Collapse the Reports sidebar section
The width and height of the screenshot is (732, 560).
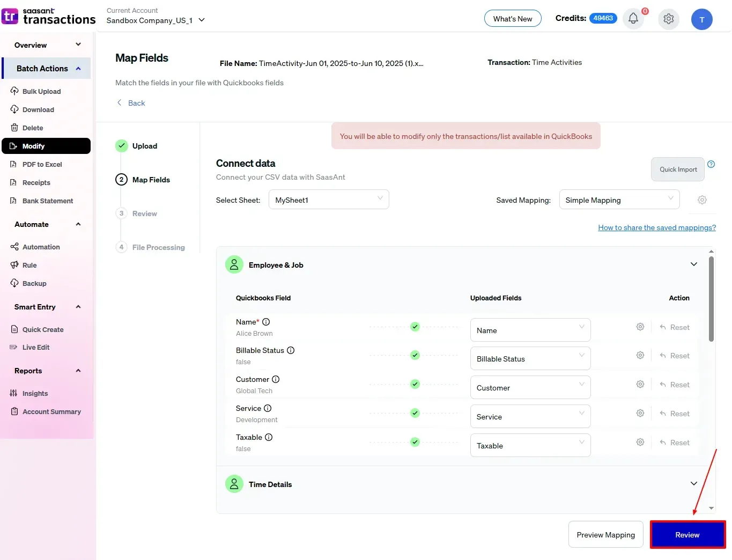coord(78,371)
